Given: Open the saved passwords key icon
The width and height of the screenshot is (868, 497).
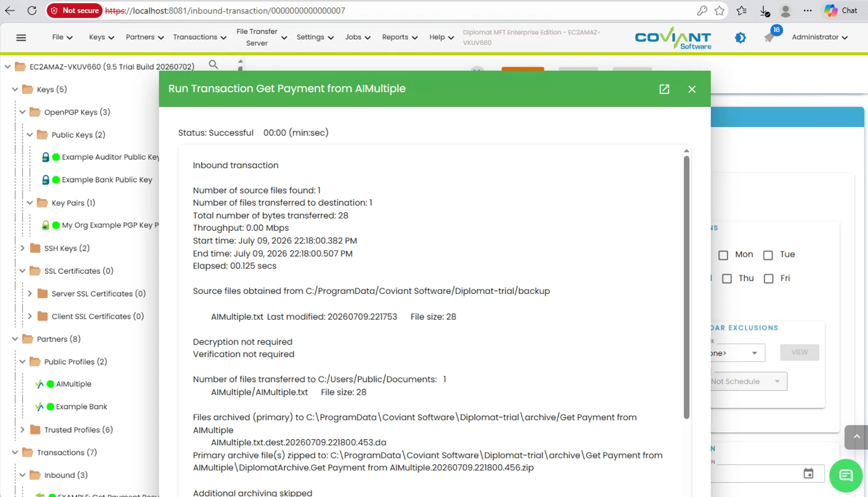Looking at the screenshot, I should click(x=702, y=10).
